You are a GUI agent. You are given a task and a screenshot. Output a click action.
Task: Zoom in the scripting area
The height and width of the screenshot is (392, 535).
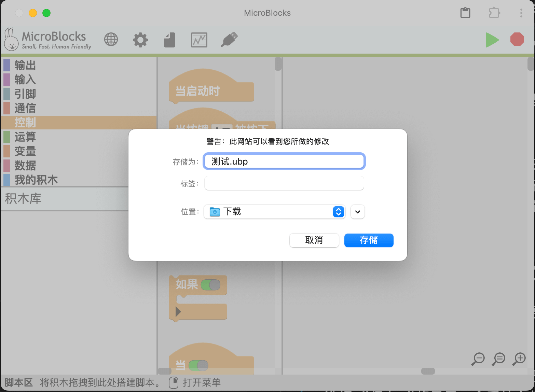click(519, 359)
